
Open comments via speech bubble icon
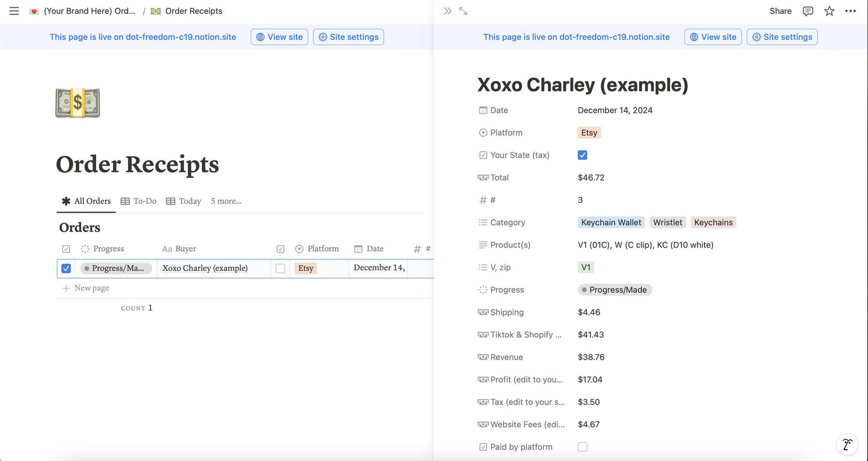click(x=807, y=10)
